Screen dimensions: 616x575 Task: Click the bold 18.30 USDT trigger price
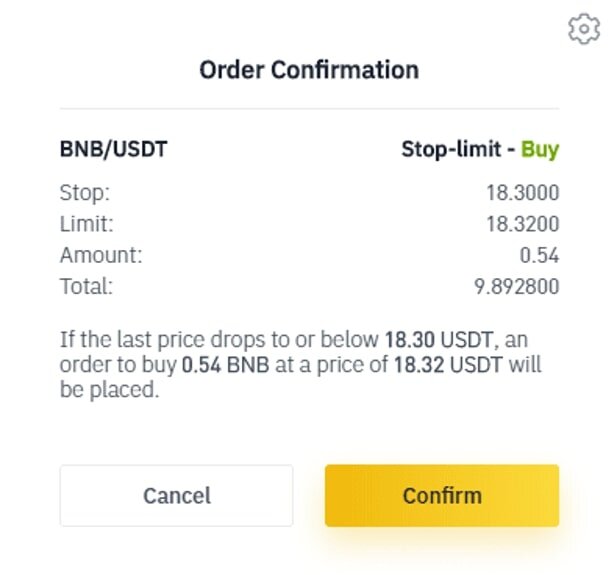pos(439,339)
